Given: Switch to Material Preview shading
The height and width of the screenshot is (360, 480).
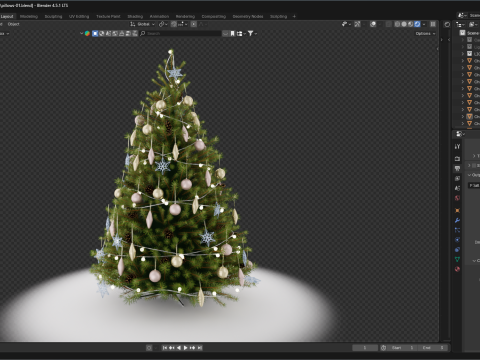Looking at the screenshot, I should coord(410,24).
